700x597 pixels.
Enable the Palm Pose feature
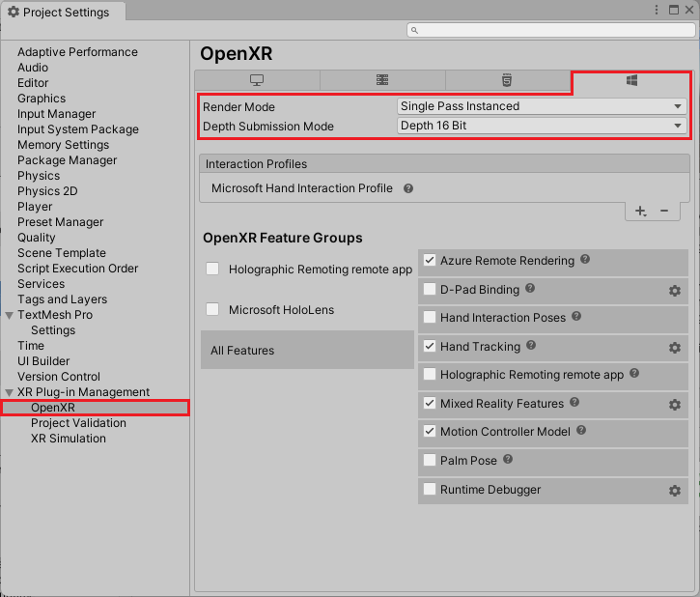point(430,460)
